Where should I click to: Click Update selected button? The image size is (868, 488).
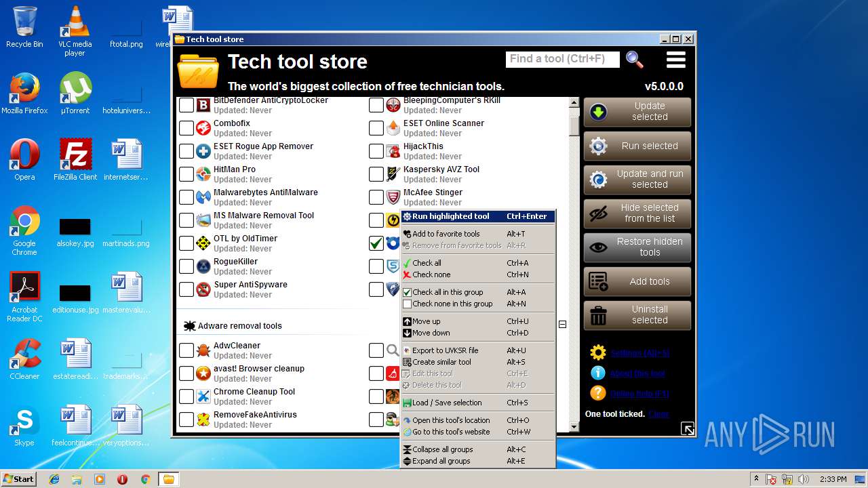(x=637, y=112)
